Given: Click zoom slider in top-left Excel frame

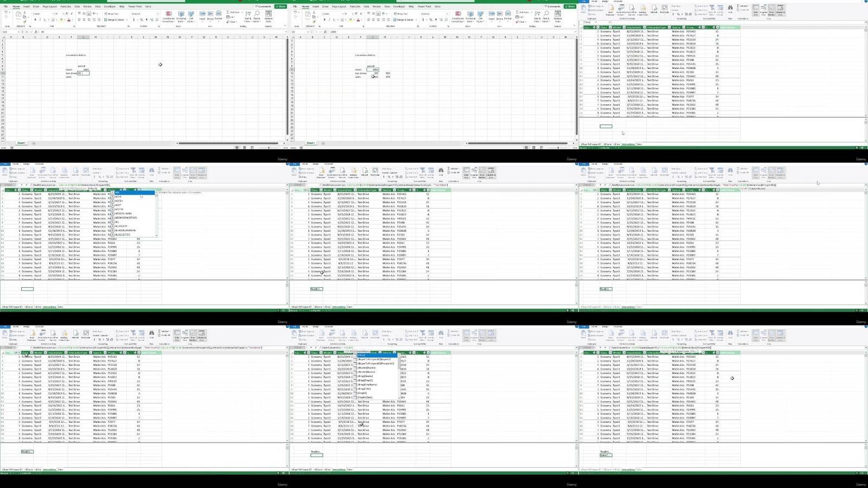Looking at the screenshot, I should click(269, 148).
